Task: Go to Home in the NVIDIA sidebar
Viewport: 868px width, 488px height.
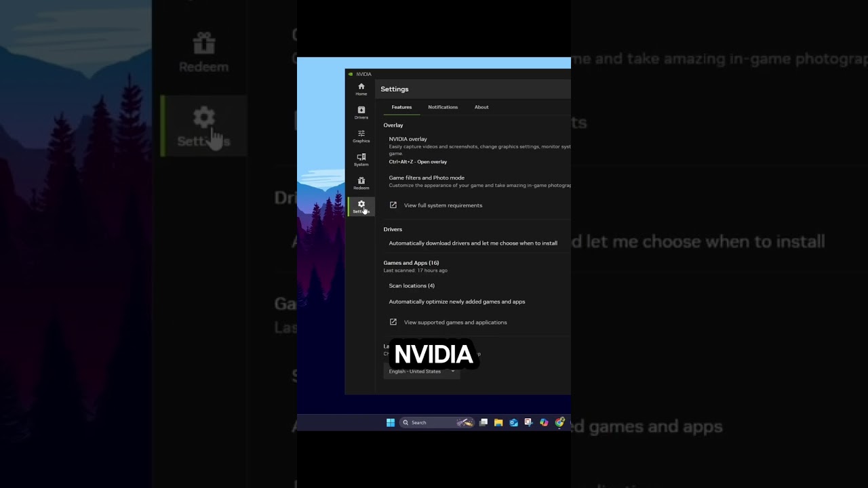Action: click(x=361, y=89)
